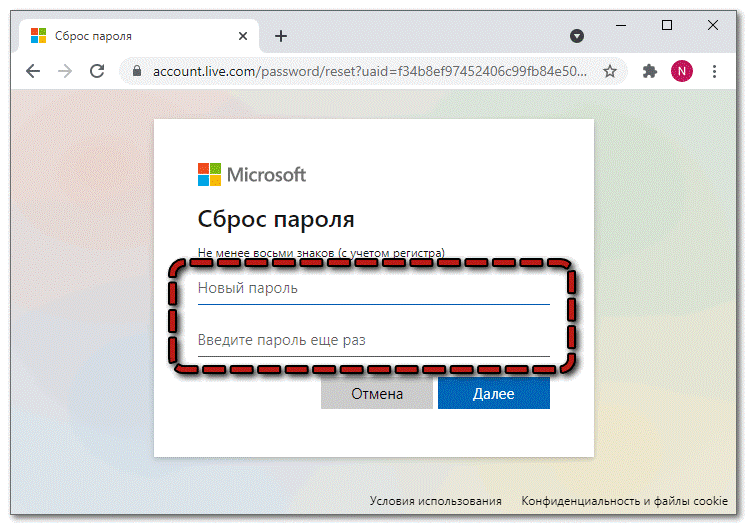Open the "Условия использования" link

(x=436, y=501)
